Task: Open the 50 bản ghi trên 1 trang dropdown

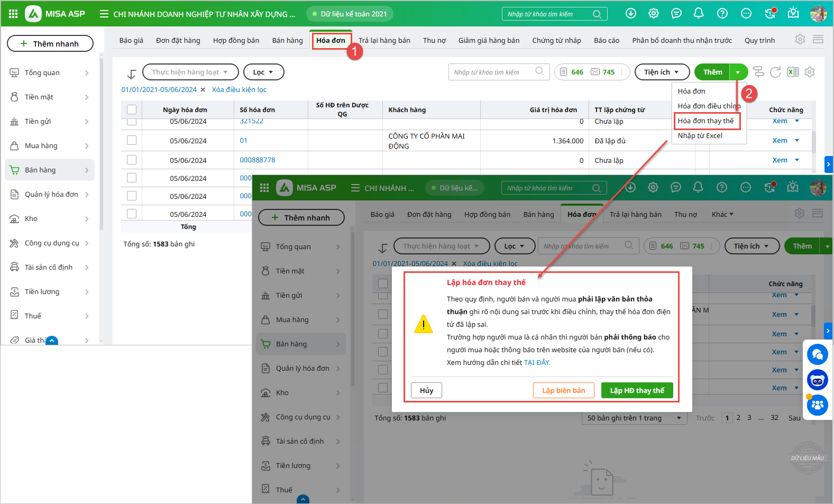Action: point(634,418)
